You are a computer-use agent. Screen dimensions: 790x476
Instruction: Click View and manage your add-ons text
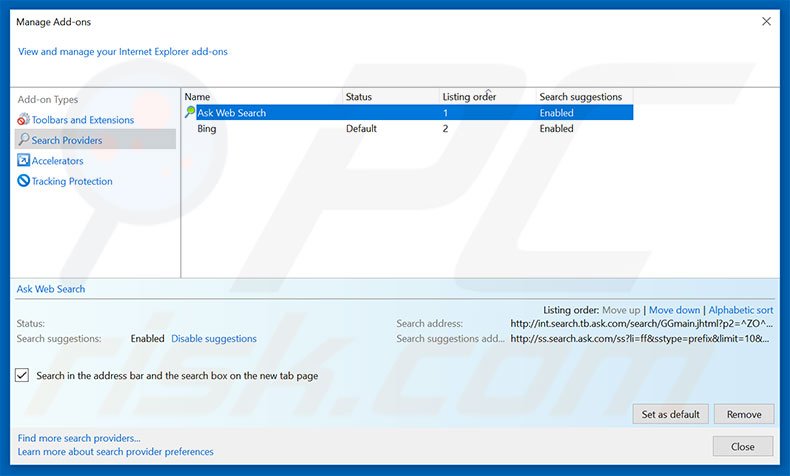click(x=123, y=51)
